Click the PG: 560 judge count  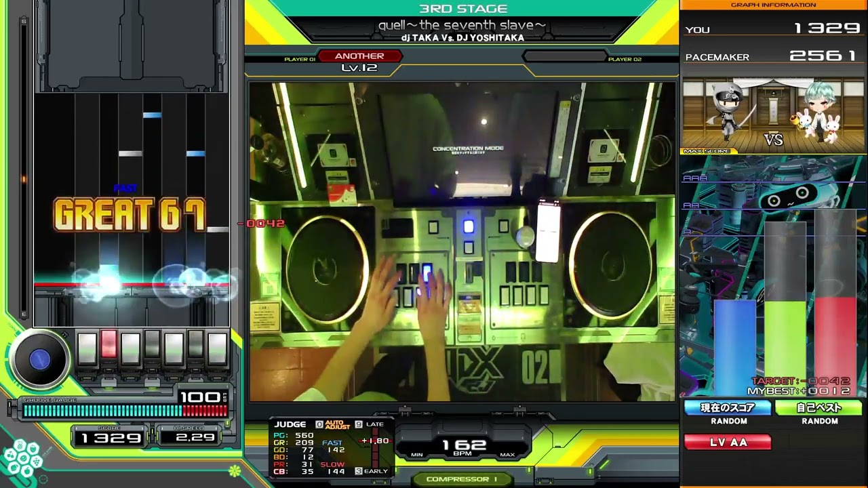pos(294,435)
